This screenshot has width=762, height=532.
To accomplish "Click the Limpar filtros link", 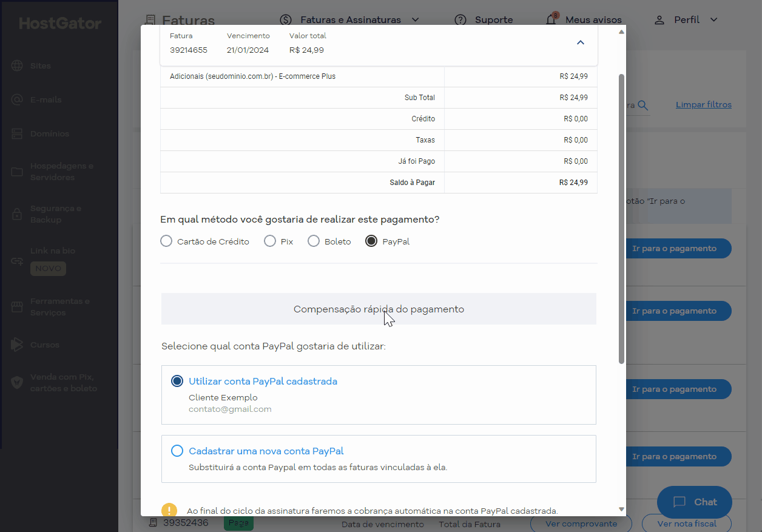I will coord(704,104).
